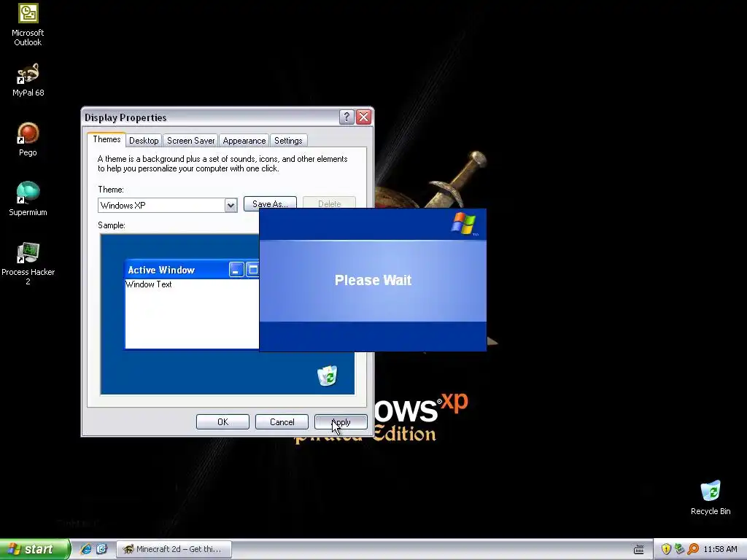Select the Process Hacker 2 desktop icon

[28, 264]
